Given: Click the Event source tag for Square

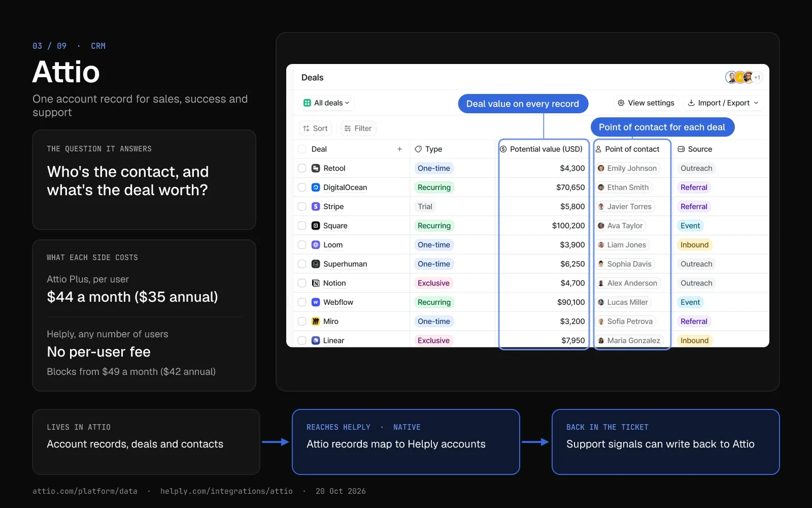Looking at the screenshot, I should (690, 226).
